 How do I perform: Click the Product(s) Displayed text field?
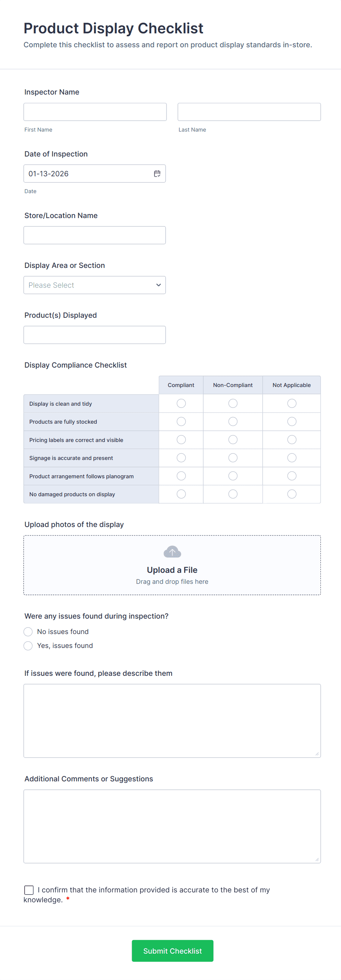[x=94, y=335]
